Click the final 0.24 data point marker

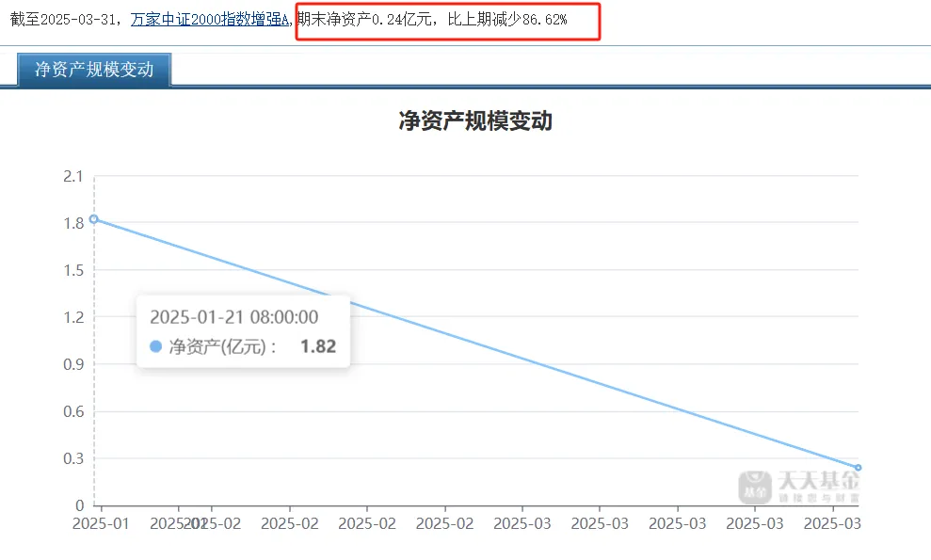click(858, 468)
